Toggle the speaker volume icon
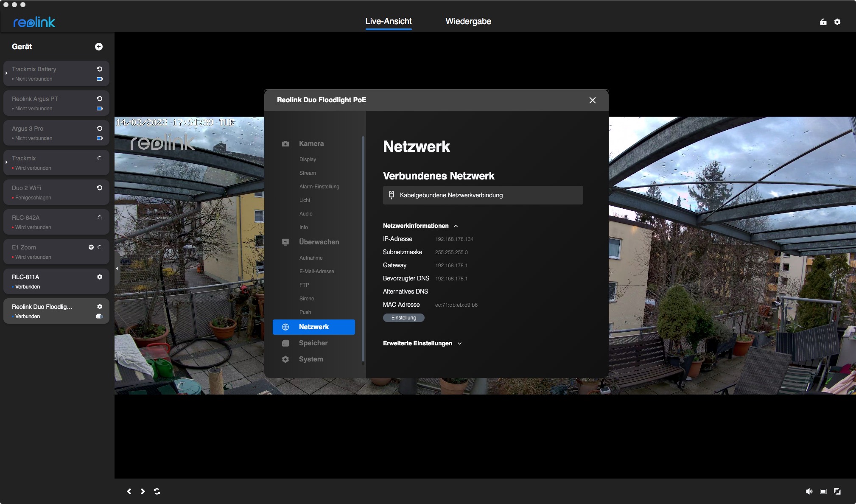The height and width of the screenshot is (504, 856). 809,491
